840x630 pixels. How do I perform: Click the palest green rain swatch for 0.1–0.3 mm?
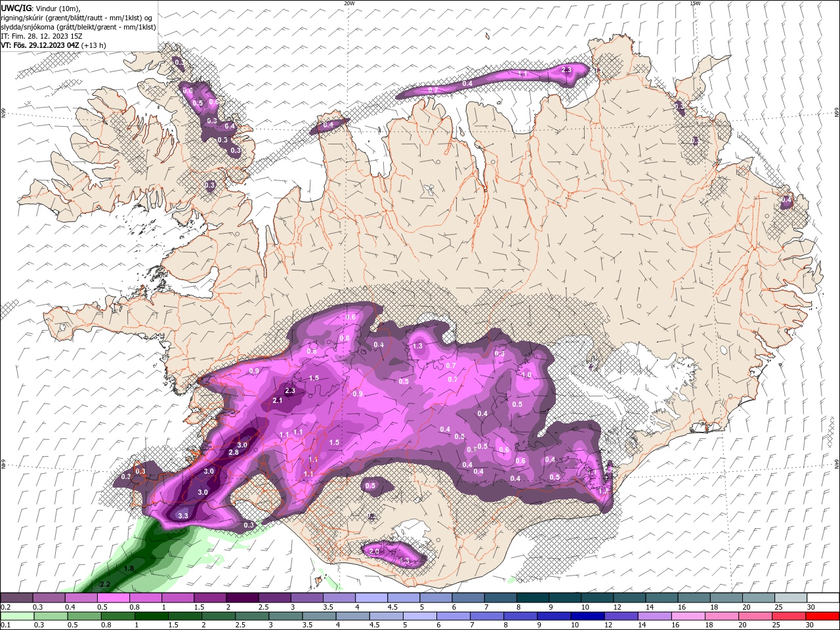tap(16, 616)
